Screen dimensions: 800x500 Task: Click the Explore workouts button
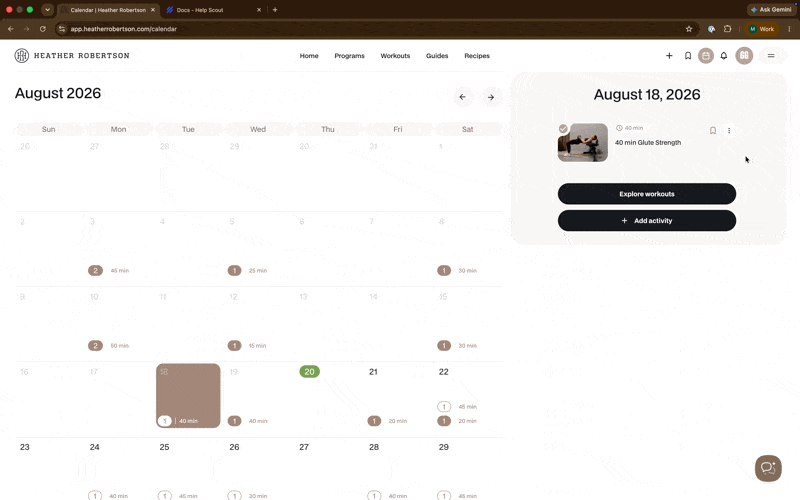[x=646, y=194]
